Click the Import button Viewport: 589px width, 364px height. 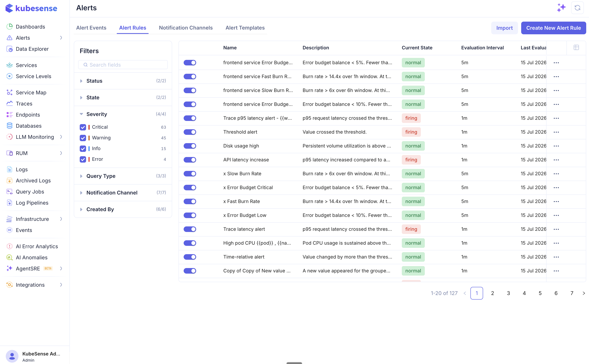(x=504, y=28)
